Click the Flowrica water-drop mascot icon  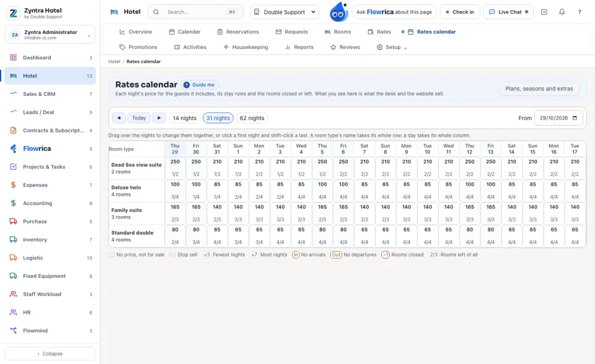[x=338, y=12]
